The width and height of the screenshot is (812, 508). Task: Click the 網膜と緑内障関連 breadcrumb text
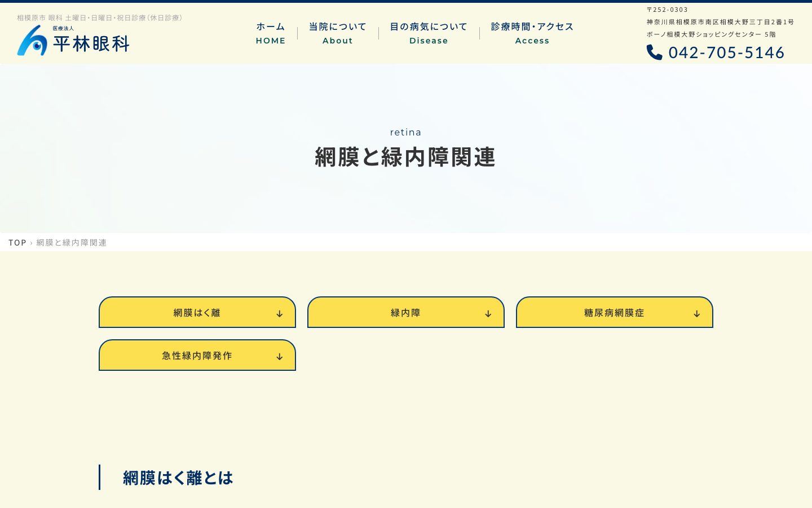(x=72, y=243)
